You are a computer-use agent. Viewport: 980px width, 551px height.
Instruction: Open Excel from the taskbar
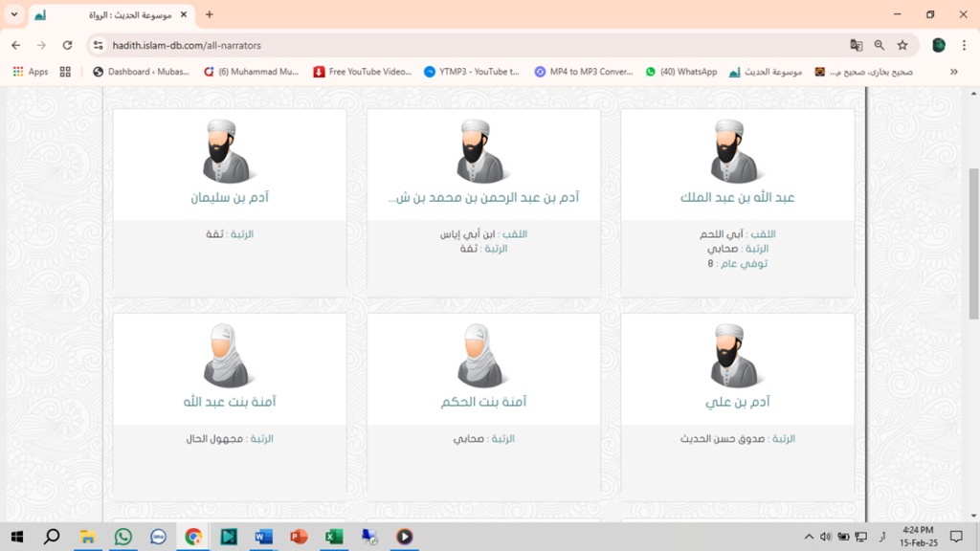(x=334, y=537)
